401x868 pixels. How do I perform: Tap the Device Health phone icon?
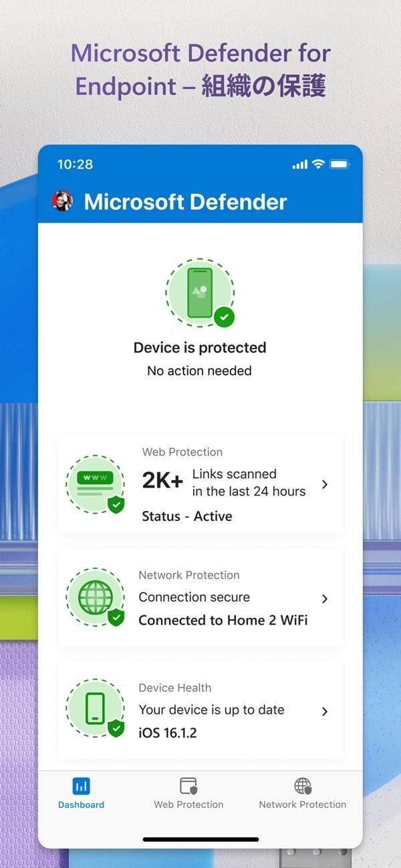(x=96, y=708)
